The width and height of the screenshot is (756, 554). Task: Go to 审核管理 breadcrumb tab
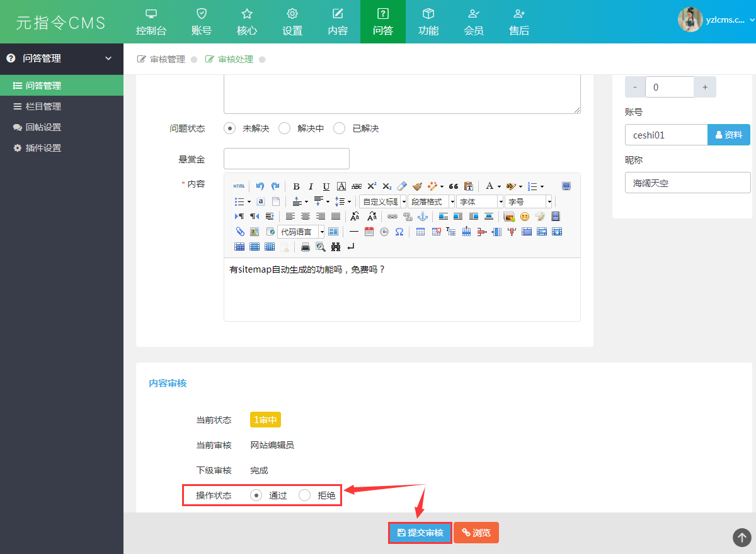[x=161, y=59]
